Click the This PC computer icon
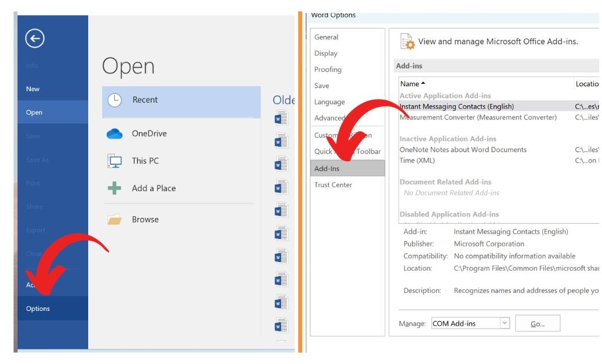Viewport: 602px width, 364px height. [x=114, y=161]
